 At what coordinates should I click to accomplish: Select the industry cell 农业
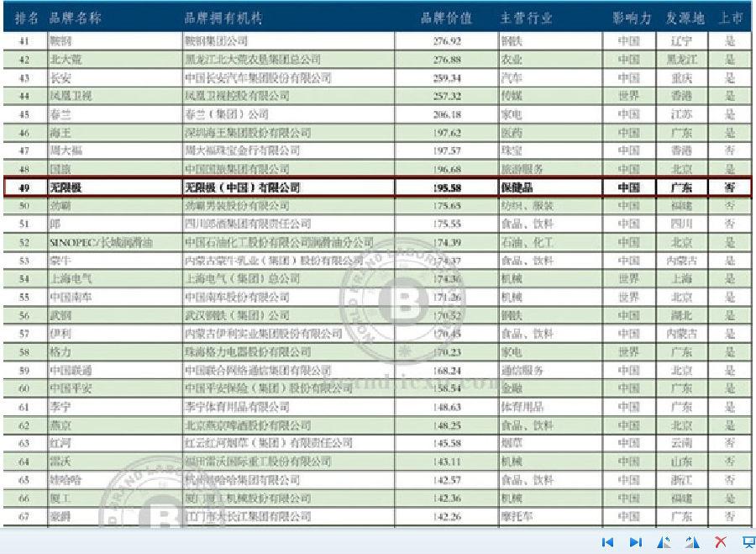[512, 60]
